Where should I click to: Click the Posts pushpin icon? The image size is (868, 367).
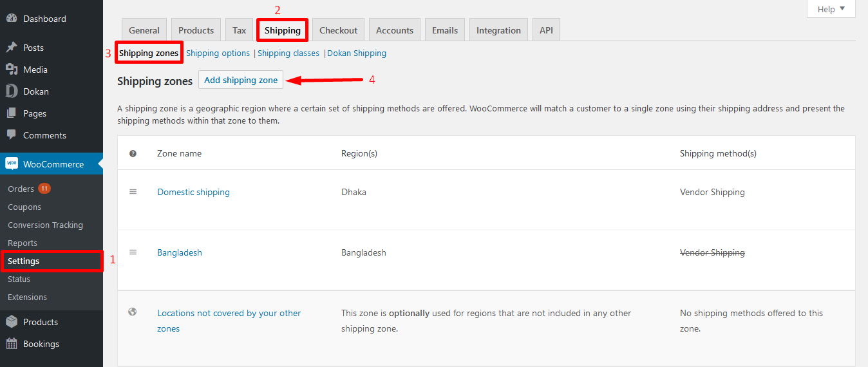tap(12, 48)
